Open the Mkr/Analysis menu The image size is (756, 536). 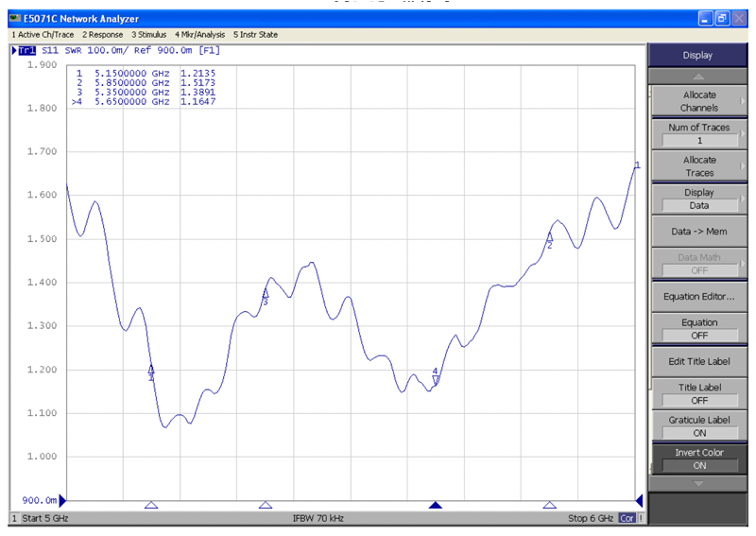click(198, 35)
